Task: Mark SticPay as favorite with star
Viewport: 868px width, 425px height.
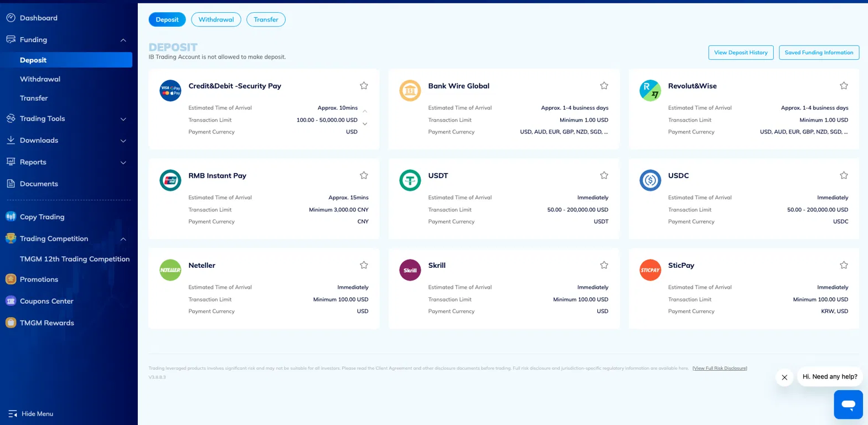Action: coord(844,265)
